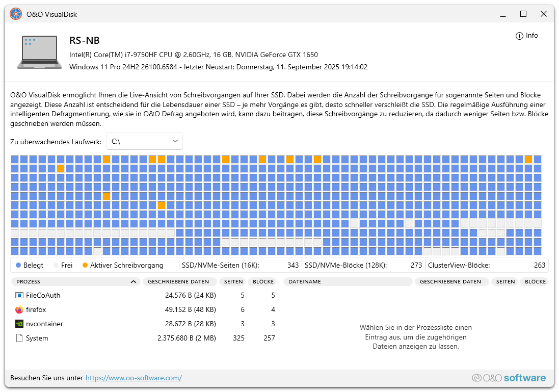
Task: Click the O&O software logo in footer
Action: (509, 378)
